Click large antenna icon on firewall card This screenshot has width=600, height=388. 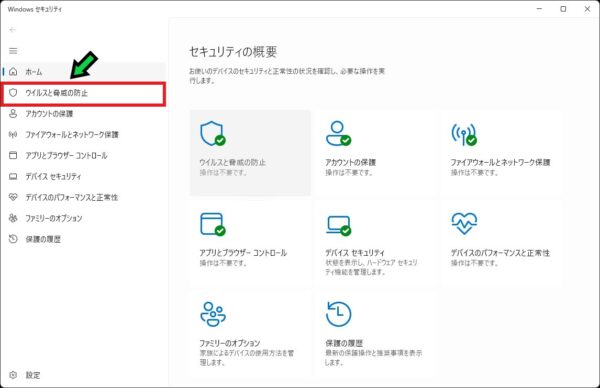(x=464, y=134)
